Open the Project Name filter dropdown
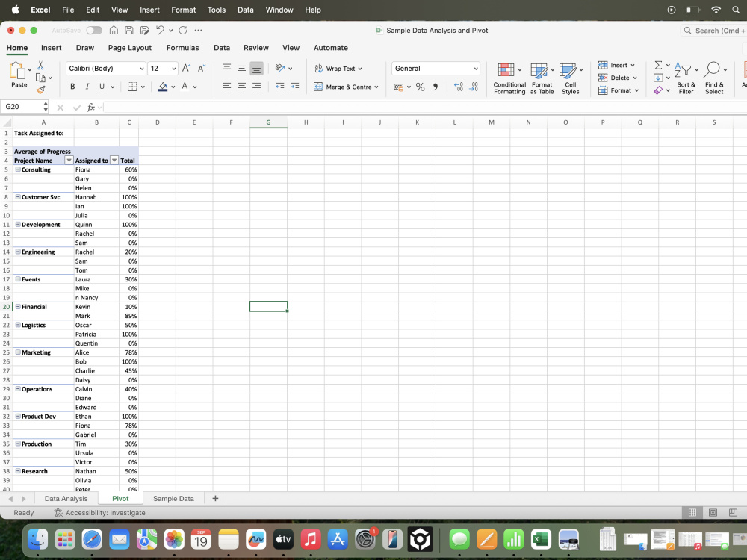 69,160
